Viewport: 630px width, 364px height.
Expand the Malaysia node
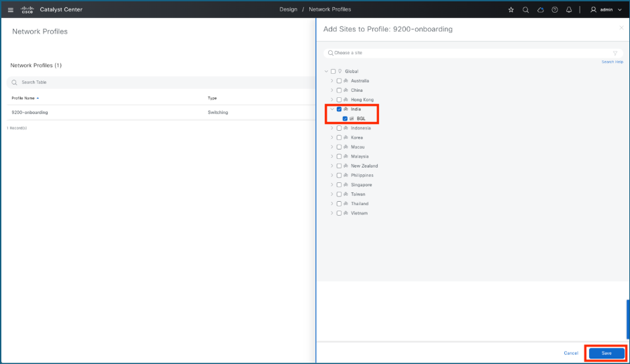click(x=332, y=156)
